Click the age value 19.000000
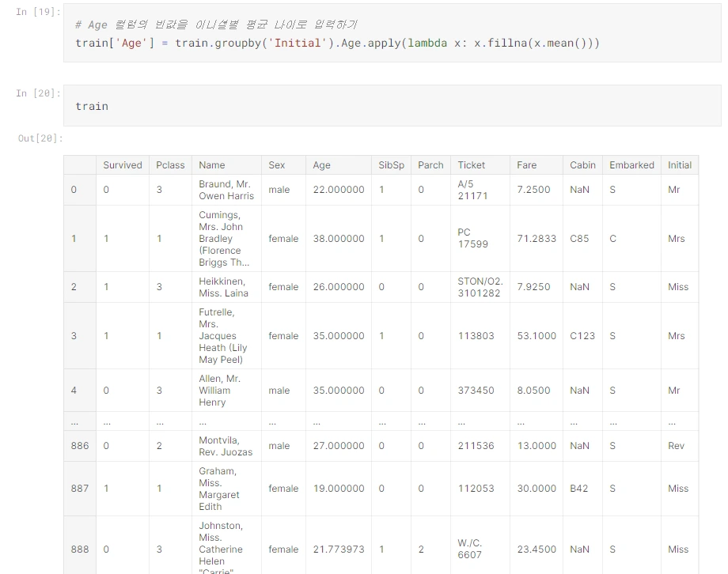 pyautogui.click(x=339, y=489)
